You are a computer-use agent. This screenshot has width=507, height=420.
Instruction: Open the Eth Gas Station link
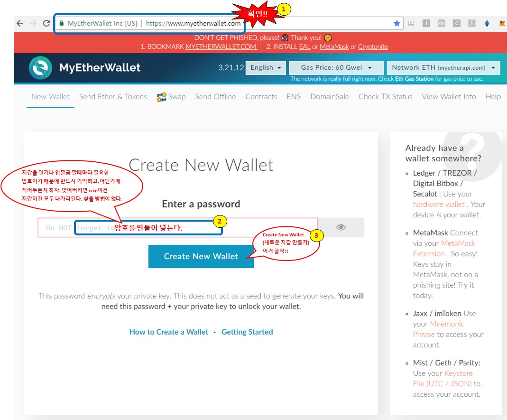tap(414, 79)
